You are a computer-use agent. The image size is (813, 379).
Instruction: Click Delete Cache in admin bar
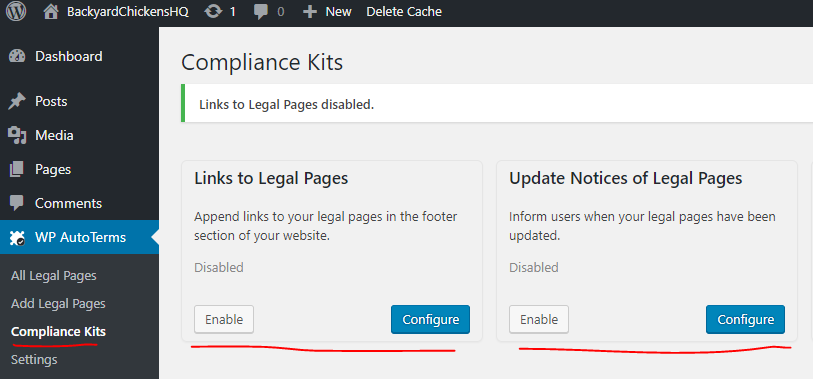pyautogui.click(x=404, y=11)
